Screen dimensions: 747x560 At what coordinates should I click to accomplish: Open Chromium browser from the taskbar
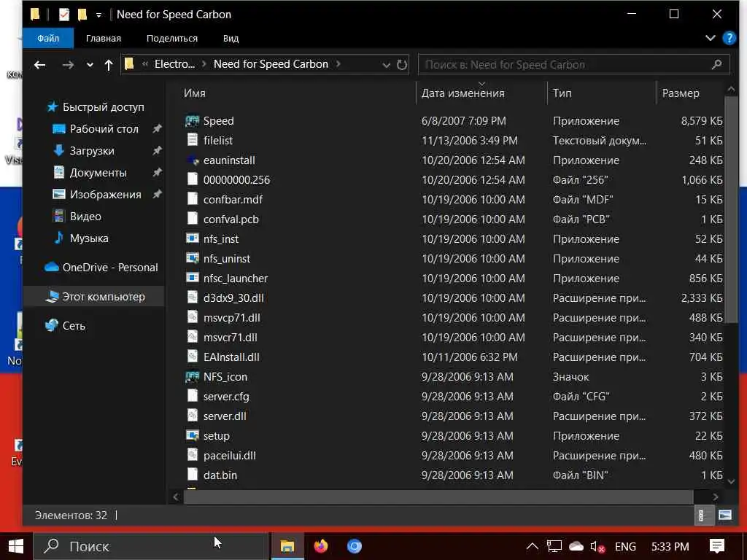[x=354, y=545]
